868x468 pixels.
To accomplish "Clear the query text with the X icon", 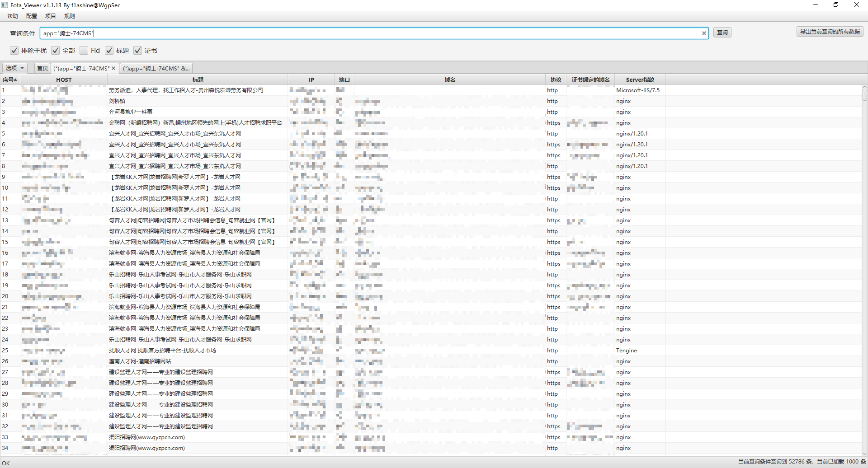I will [x=703, y=33].
